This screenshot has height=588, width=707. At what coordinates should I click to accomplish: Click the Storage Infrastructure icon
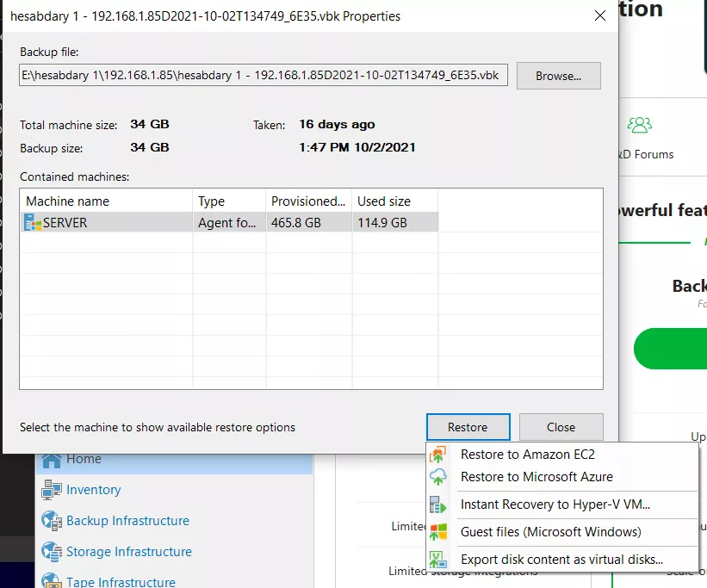pyautogui.click(x=52, y=552)
